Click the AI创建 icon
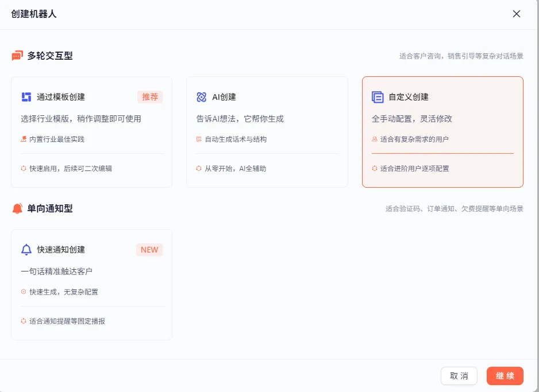Viewport: 539px width, 392px height. pos(202,97)
